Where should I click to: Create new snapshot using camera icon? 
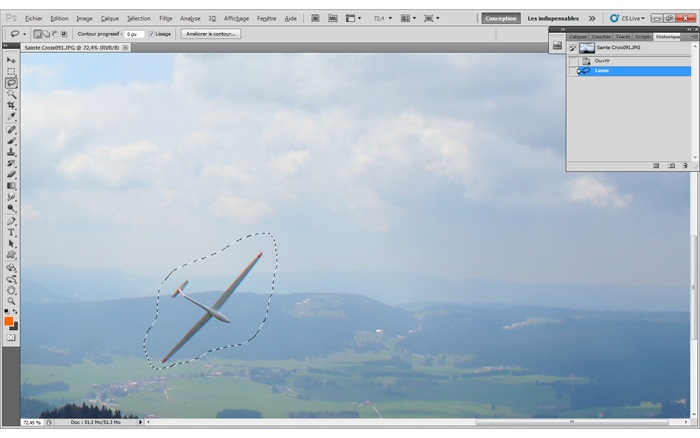pos(671,165)
